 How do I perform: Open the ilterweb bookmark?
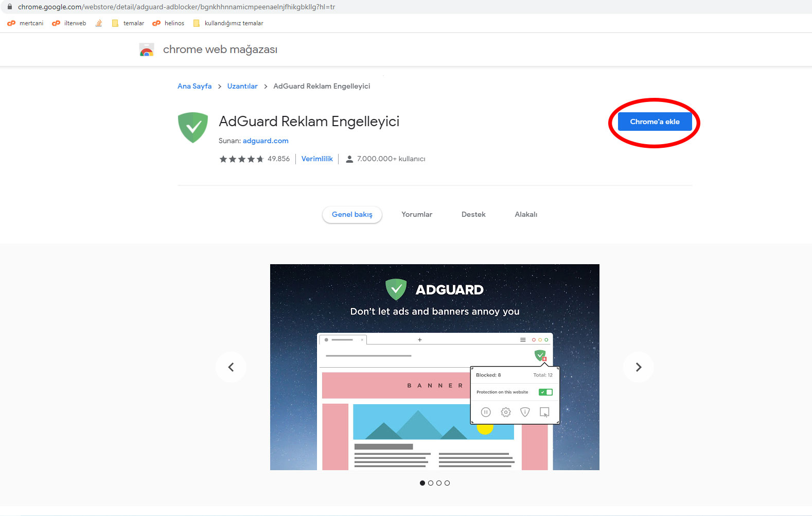tap(69, 23)
